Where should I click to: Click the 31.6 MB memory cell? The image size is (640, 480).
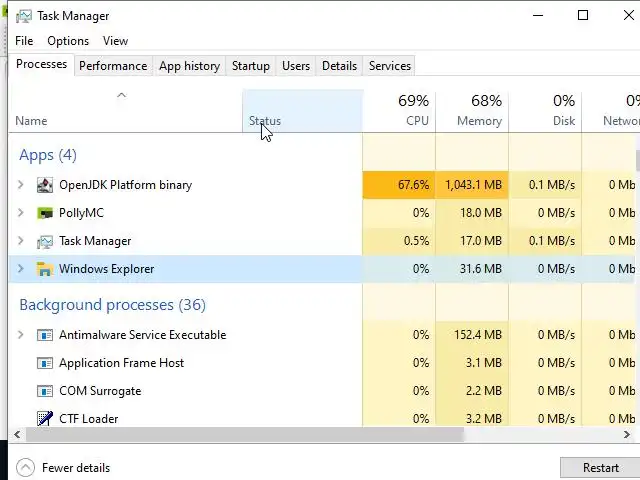[x=472, y=269]
